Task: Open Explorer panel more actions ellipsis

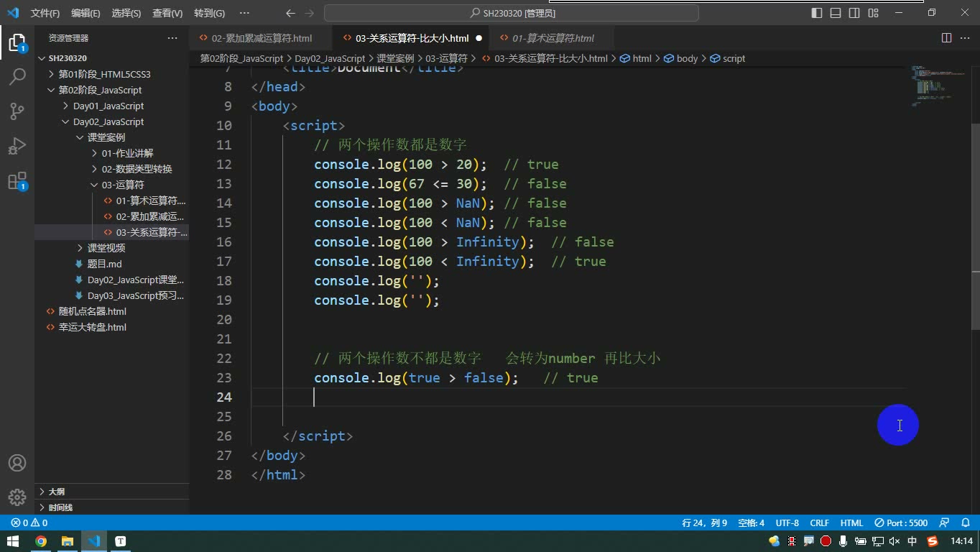Action: (x=172, y=38)
